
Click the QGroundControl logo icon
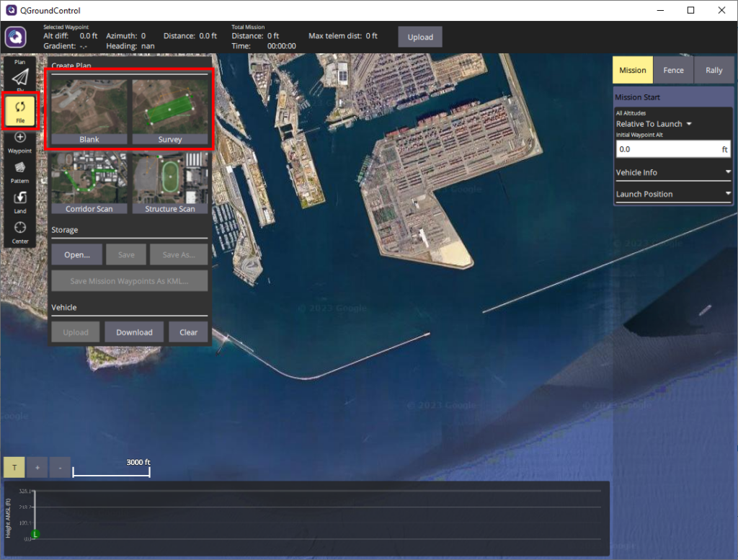pyautogui.click(x=15, y=37)
